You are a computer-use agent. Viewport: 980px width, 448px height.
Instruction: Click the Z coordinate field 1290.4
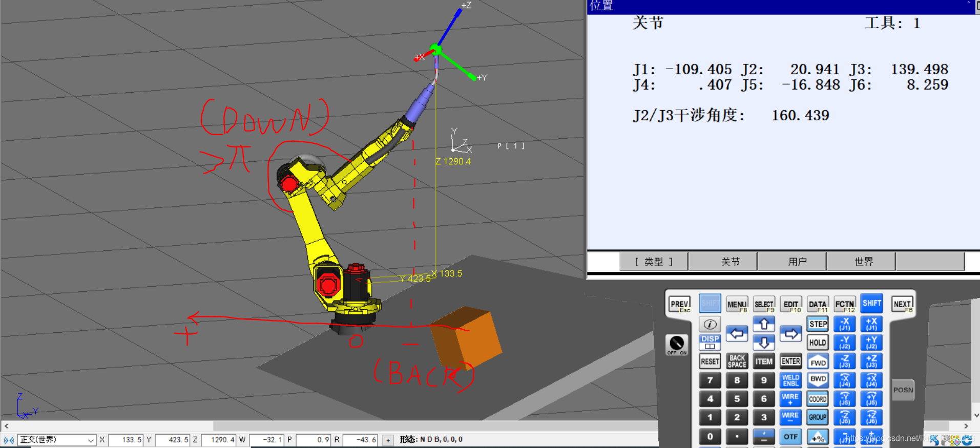(x=219, y=440)
